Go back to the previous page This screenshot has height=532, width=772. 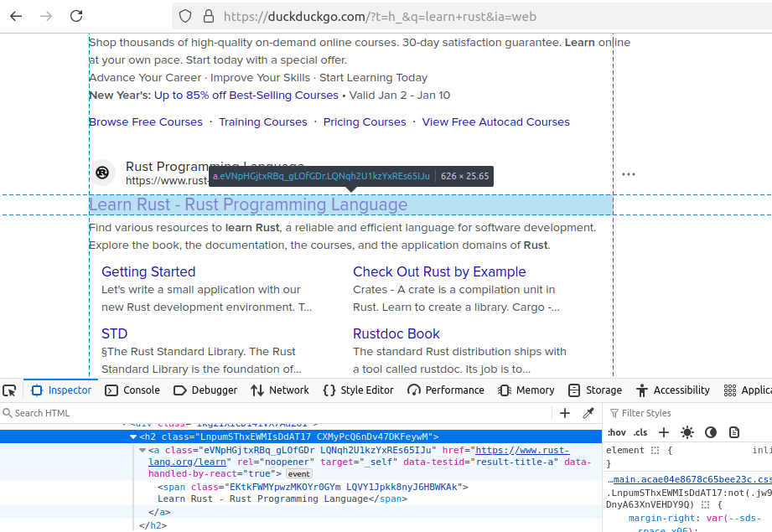(16, 16)
